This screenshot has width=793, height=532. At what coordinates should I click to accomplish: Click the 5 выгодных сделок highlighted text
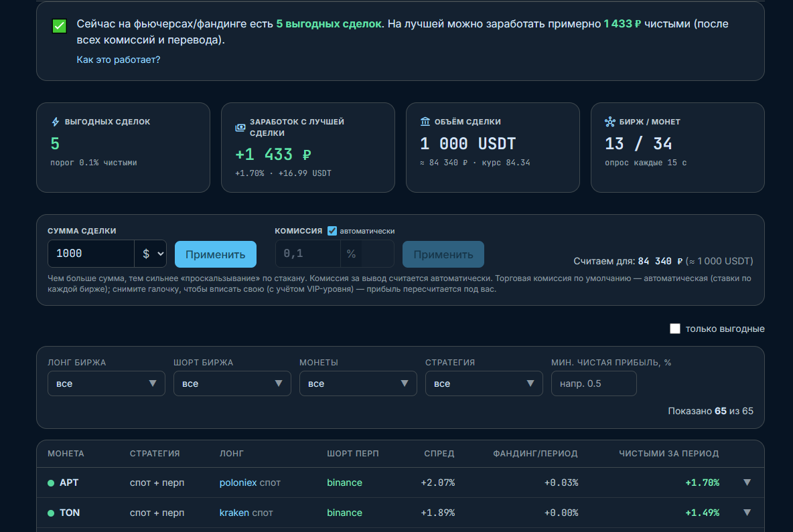click(x=329, y=23)
